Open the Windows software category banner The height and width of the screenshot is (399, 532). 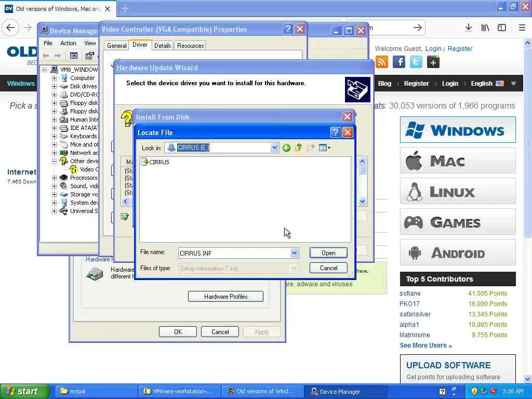458,130
